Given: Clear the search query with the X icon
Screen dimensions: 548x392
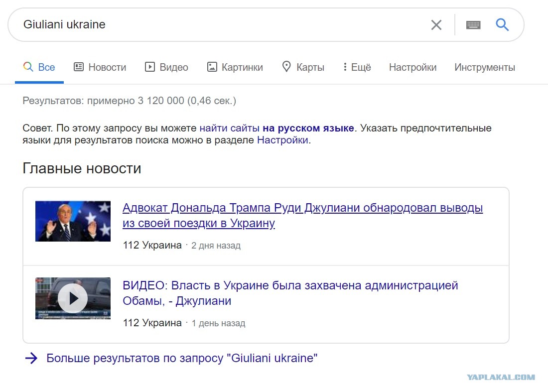Looking at the screenshot, I should [x=436, y=25].
